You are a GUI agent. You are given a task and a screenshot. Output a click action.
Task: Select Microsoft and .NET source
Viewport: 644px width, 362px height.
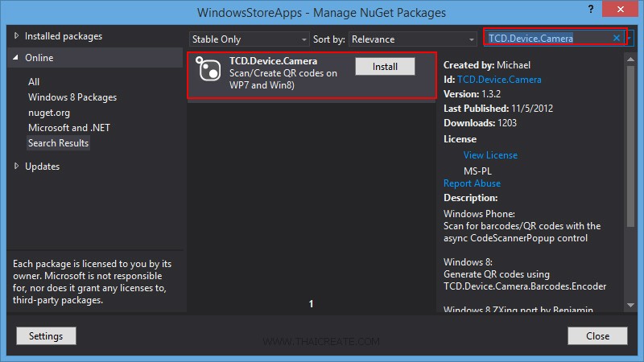[x=69, y=128]
